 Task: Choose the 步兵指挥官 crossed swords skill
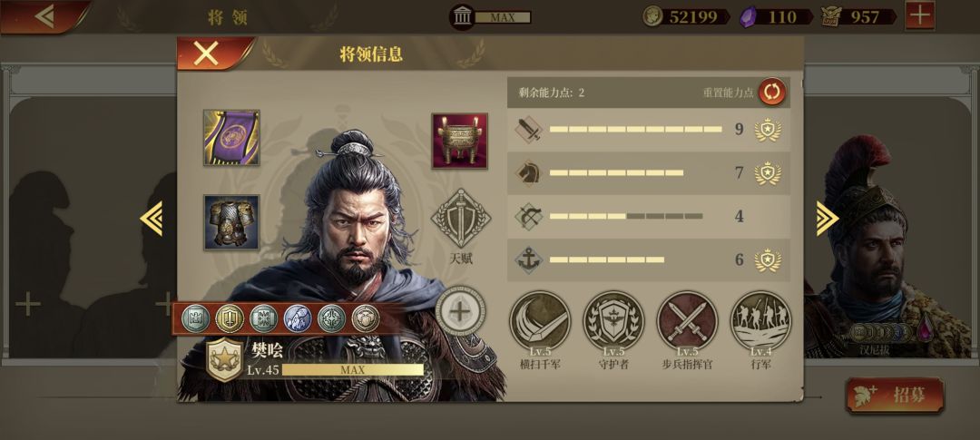[x=687, y=321]
